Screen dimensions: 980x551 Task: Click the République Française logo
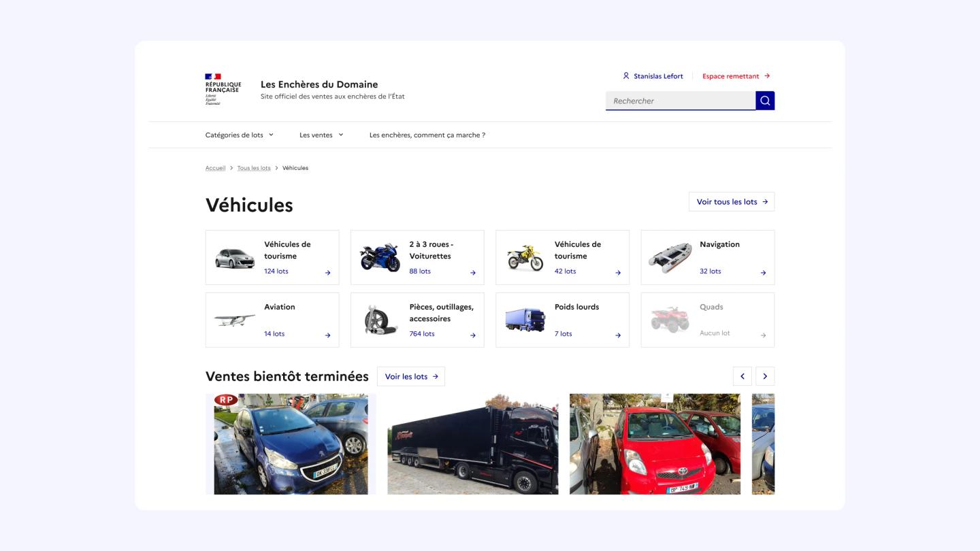(x=223, y=89)
